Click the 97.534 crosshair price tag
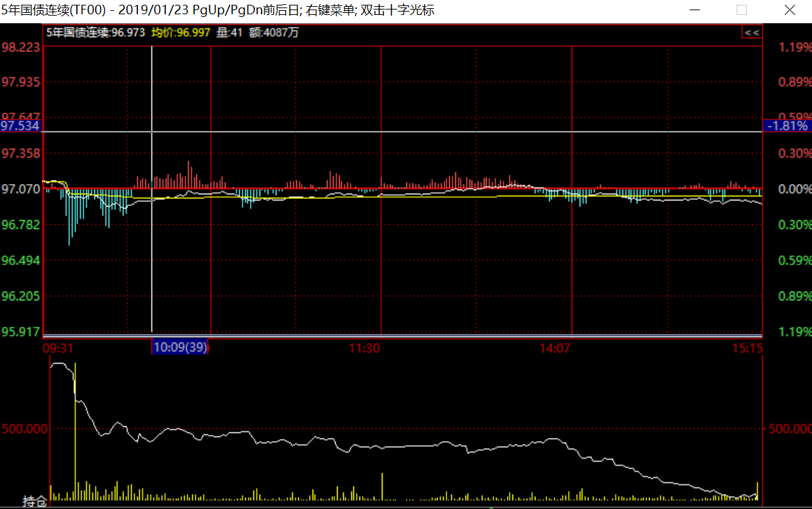The height and width of the screenshot is (509, 812). pos(21,126)
